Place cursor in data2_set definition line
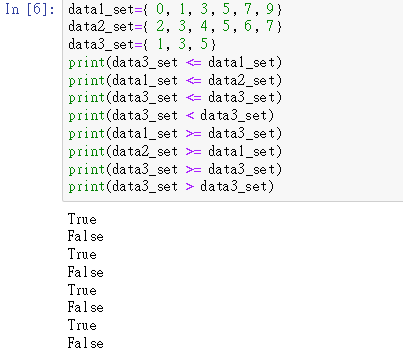Image resolution: width=403 pixels, height=362 pixels. pos(175,26)
